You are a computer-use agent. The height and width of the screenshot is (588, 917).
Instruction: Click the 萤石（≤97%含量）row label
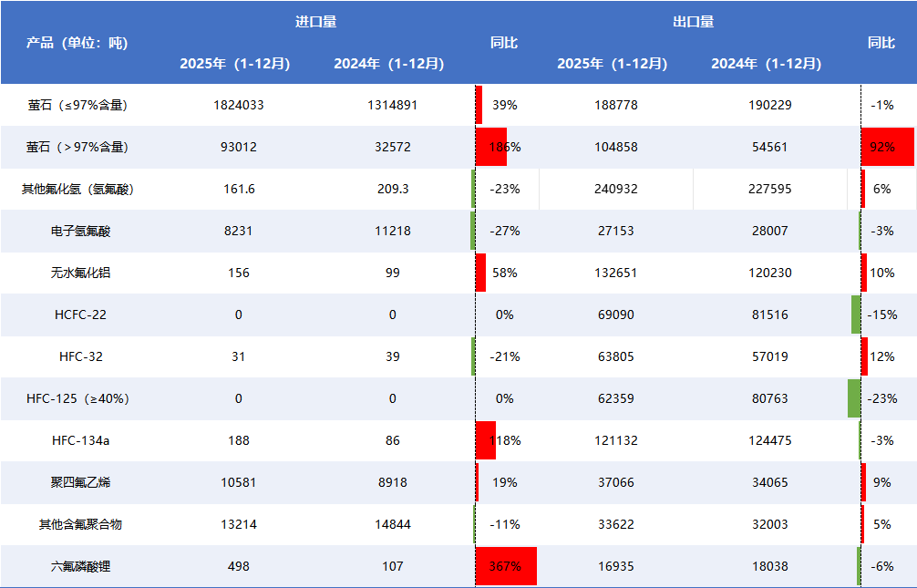tap(77, 105)
